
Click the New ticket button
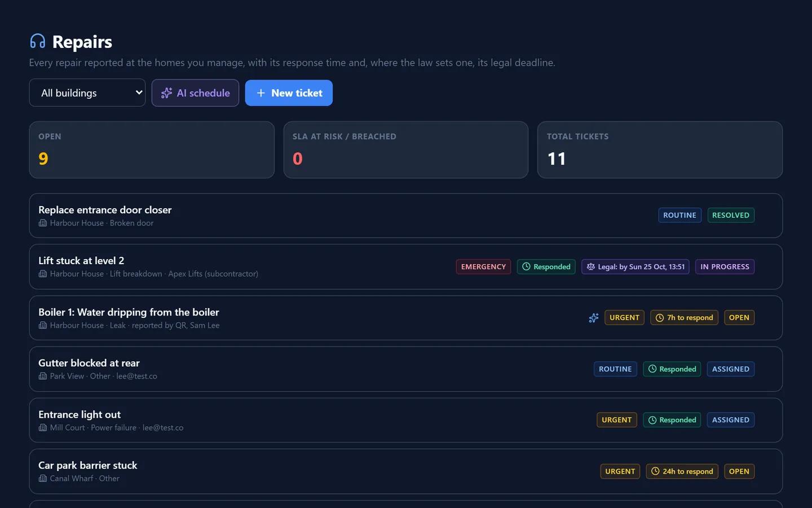[x=289, y=93]
